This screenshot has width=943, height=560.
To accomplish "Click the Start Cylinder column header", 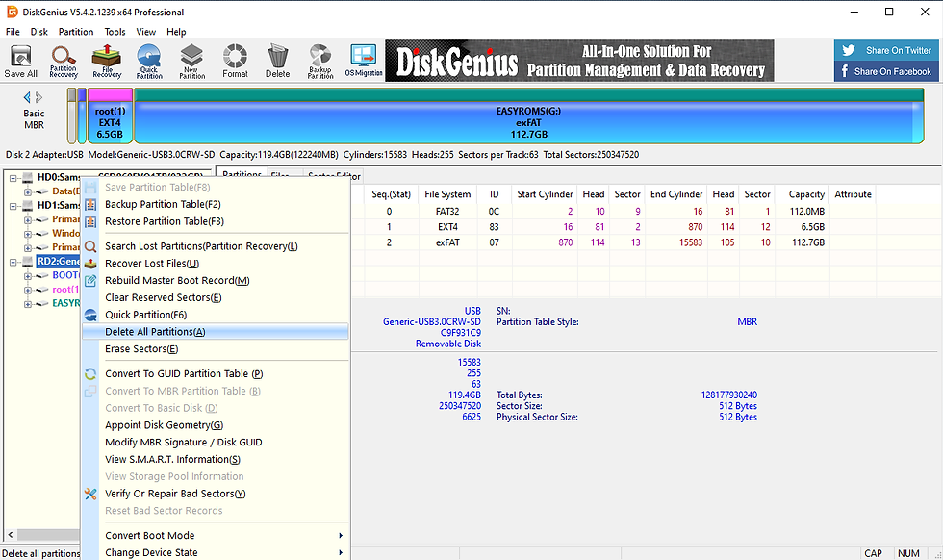I will [x=545, y=194].
